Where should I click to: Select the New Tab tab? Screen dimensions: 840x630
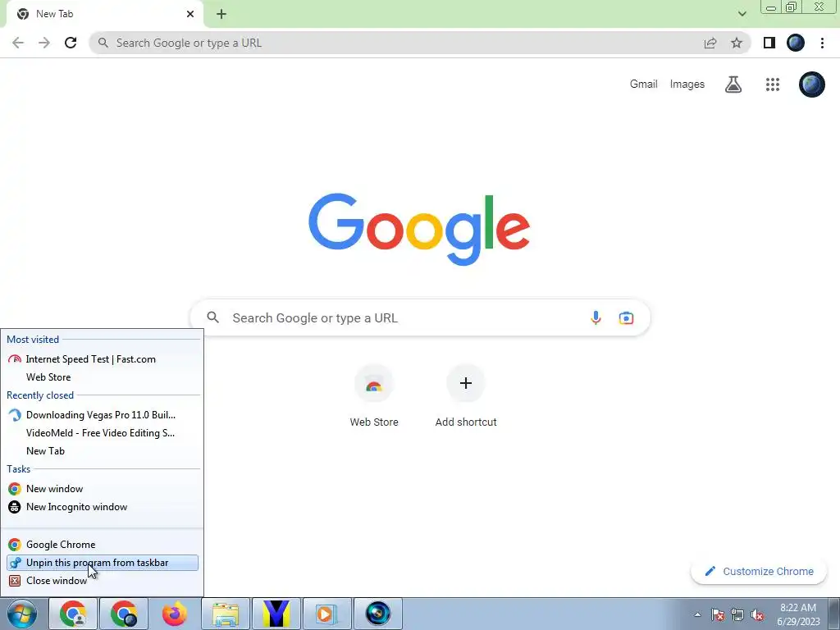[x=104, y=14]
